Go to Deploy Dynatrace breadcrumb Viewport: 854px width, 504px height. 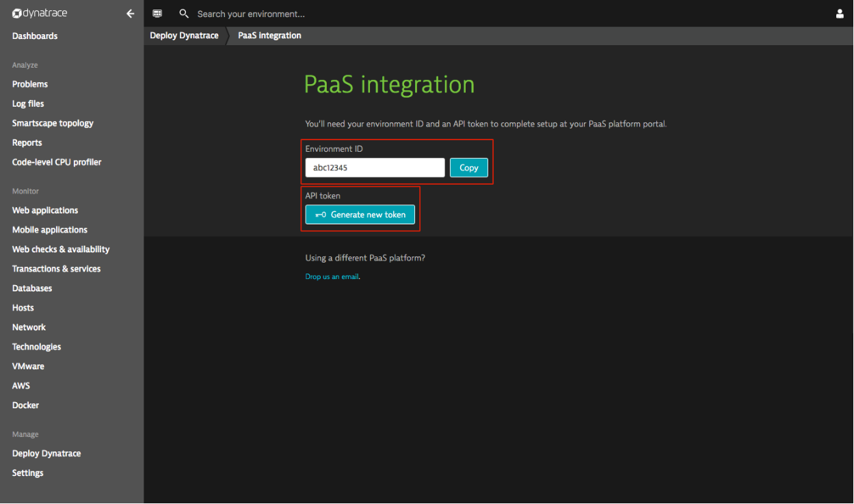point(184,36)
